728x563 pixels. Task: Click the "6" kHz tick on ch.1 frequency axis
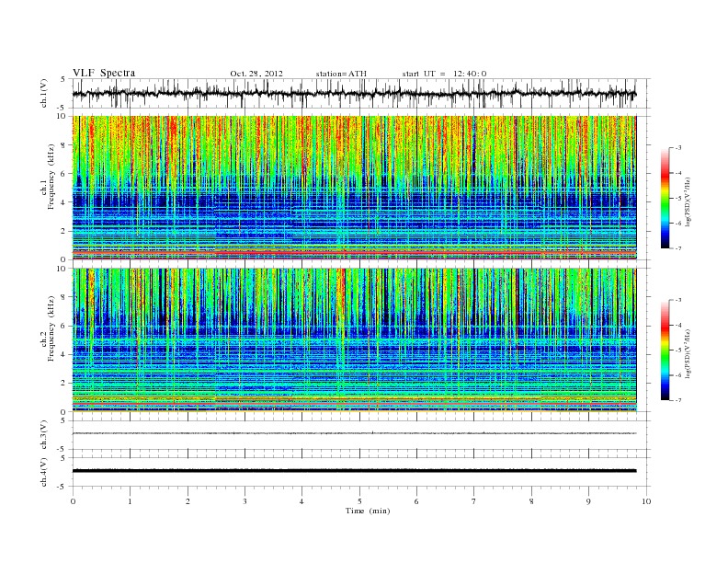pyautogui.click(x=63, y=174)
